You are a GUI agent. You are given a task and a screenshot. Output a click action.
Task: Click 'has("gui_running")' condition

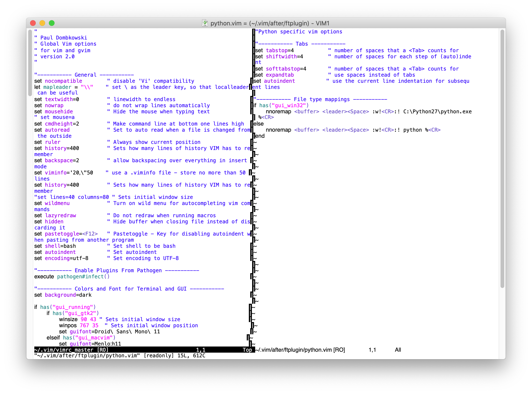68,307
